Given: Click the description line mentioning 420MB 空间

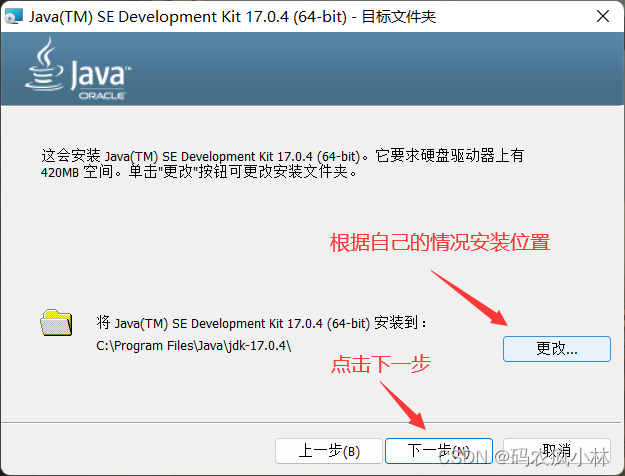Looking at the screenshot, I should pos(199,172).
